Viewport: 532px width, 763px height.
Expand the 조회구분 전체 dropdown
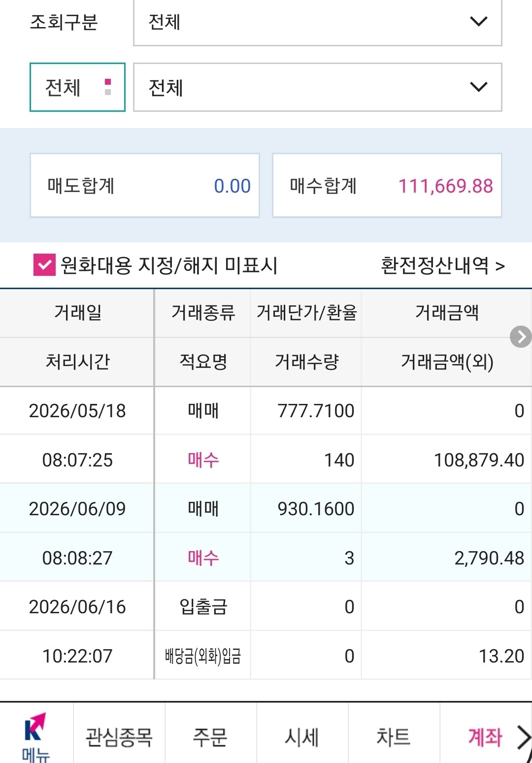[x=318, y=22]
